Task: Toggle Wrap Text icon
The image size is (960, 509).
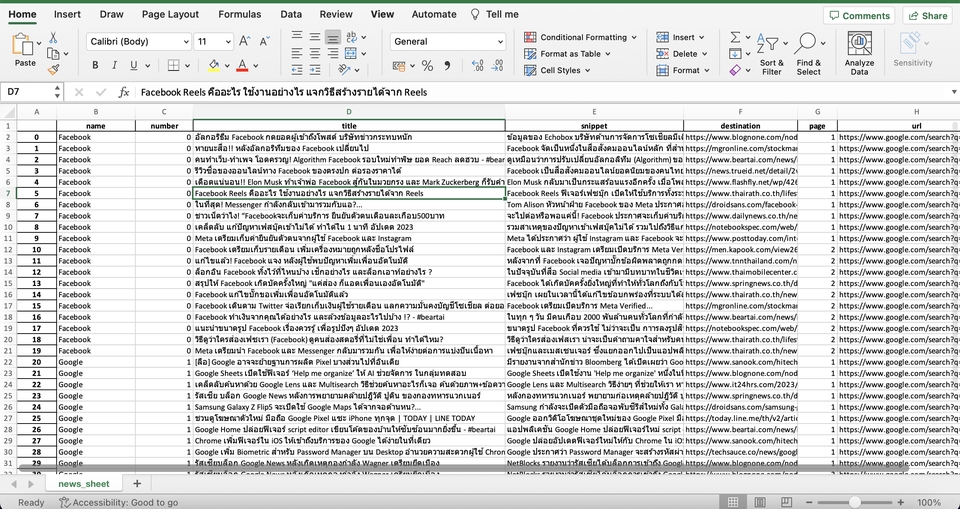Action: point(351,37)
